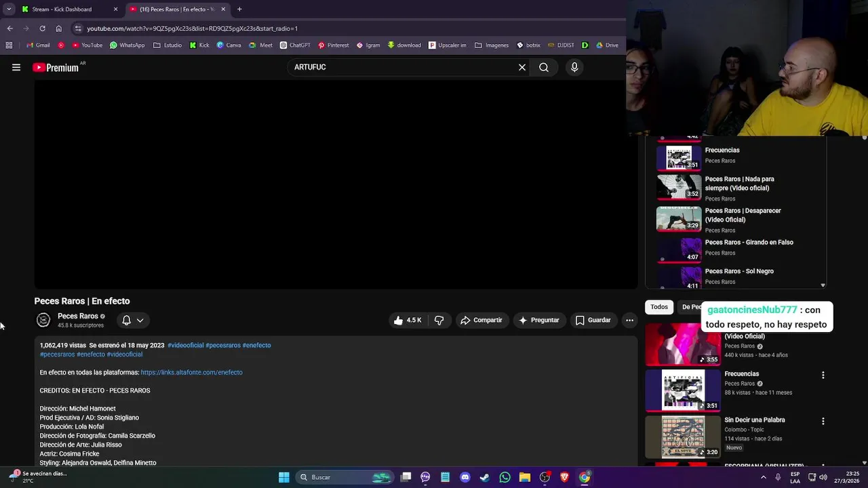Start voice search with the microphone
Viewport: 868px width, 488px height.
click(x=574, y=67)
